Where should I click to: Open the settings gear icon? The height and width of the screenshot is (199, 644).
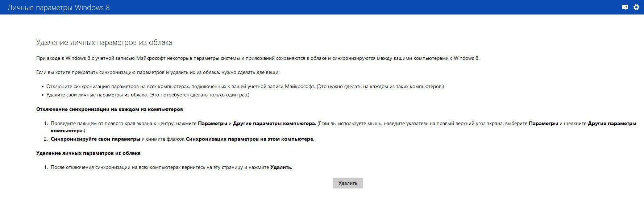[636, 7]
